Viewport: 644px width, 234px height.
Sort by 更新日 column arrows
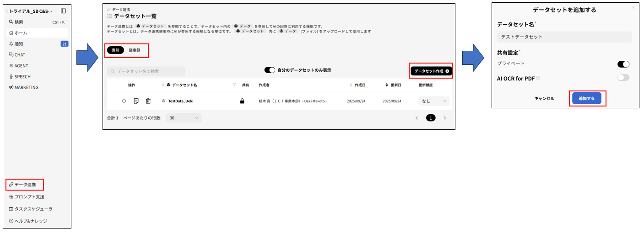click(387, 85)
